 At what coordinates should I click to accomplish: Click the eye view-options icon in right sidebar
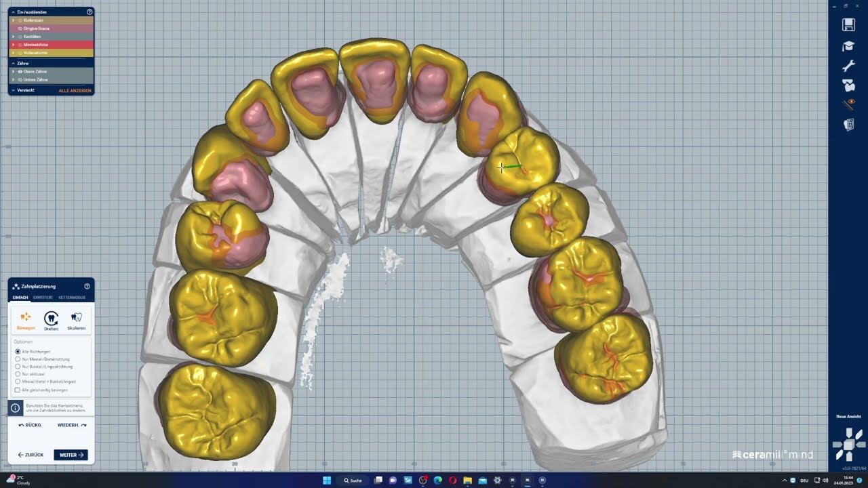point(848,104)
